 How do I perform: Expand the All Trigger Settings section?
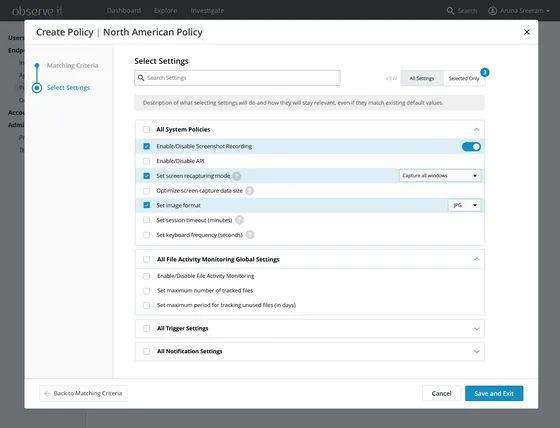pyautogui.click(x=476, y=329)
